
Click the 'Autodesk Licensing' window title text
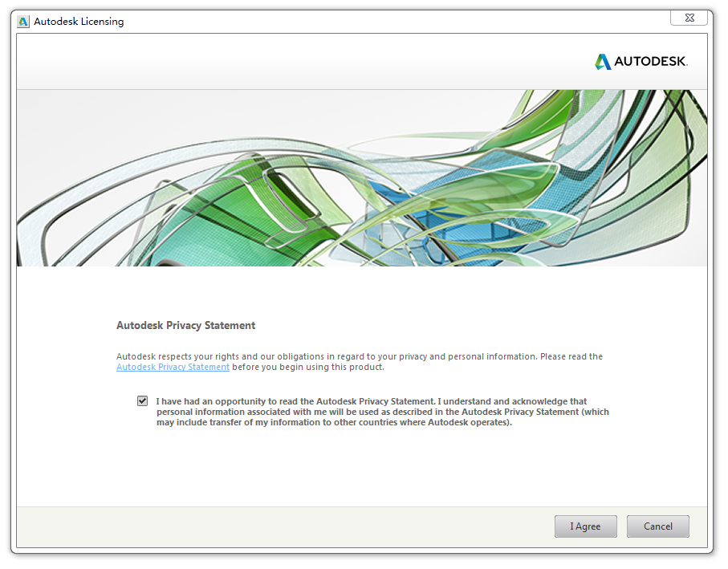(79, 22)
